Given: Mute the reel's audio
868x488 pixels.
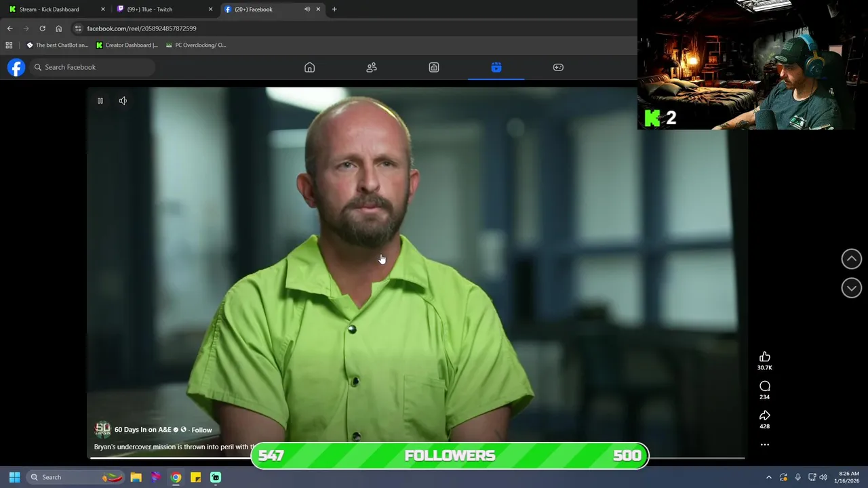Looking at the screenshot, I should tap(123, 101).
